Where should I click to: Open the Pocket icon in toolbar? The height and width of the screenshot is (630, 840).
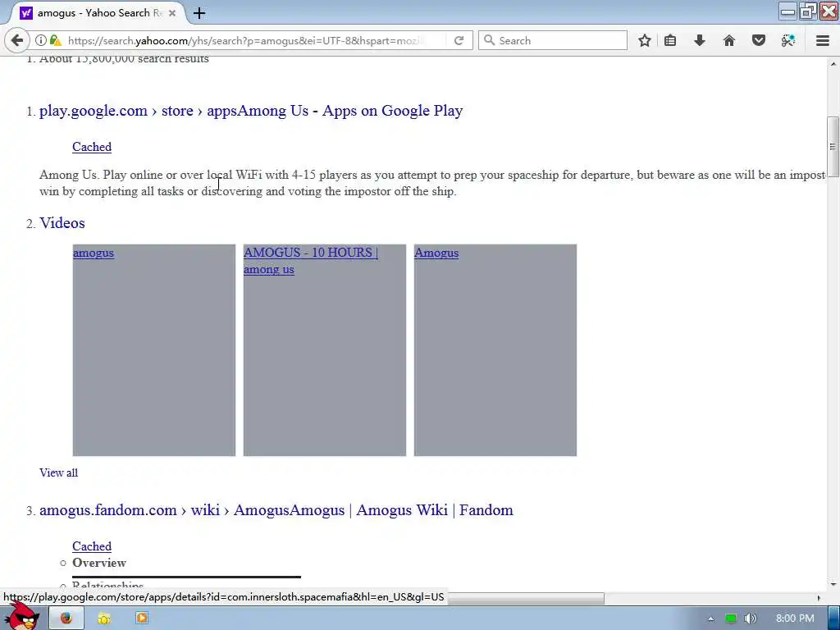tap(759, 40)
